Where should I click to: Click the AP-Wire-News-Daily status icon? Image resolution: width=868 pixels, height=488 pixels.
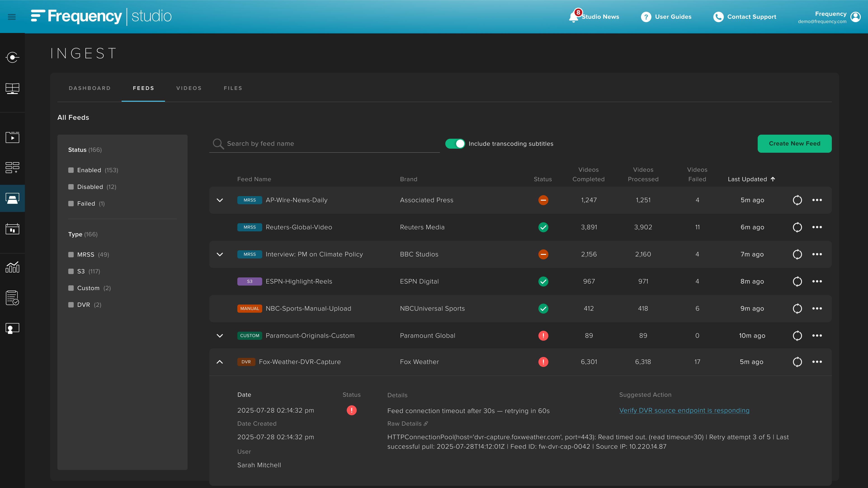tap(543, 200)
